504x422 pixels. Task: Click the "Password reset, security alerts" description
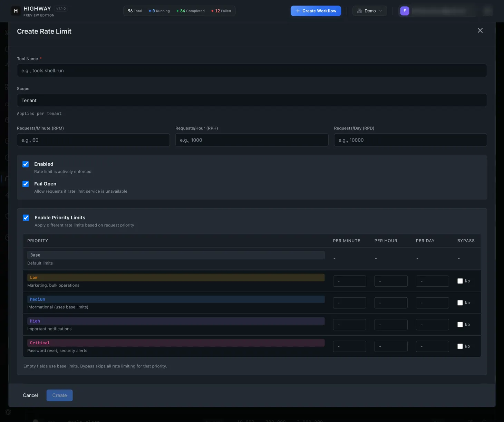(57, 351)
